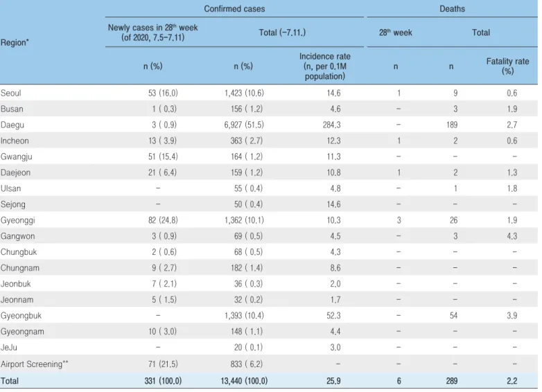Click Chungnam's total '182 ( 1.4)'
Viewport: 542px width, 392px height.
[247, 267]
